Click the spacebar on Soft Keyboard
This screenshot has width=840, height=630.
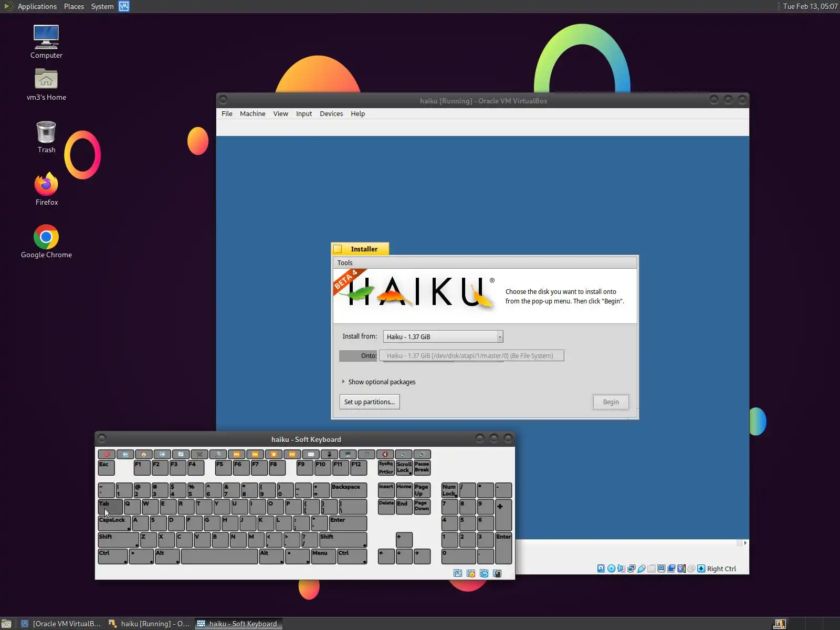pos(219,556)
